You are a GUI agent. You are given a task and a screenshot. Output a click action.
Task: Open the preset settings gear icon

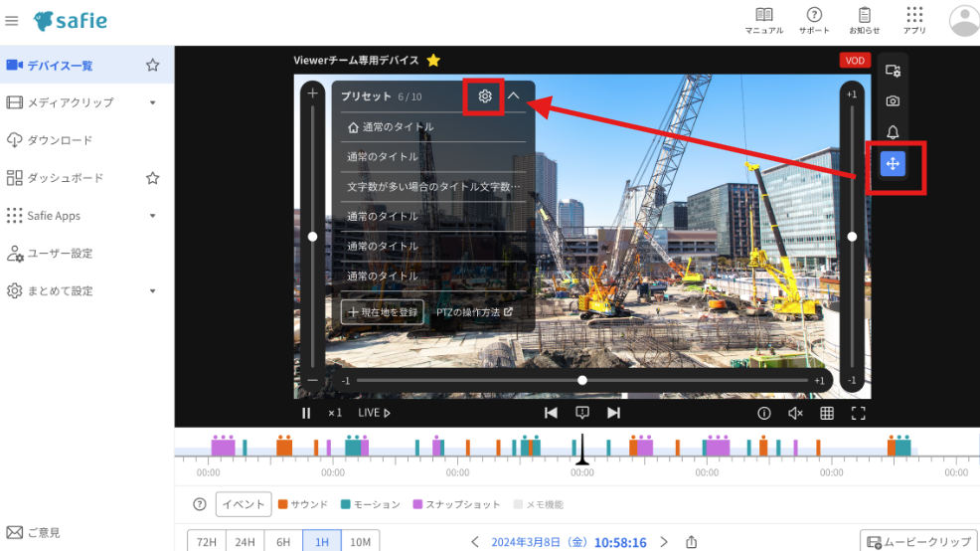click(x=485, y=96)
